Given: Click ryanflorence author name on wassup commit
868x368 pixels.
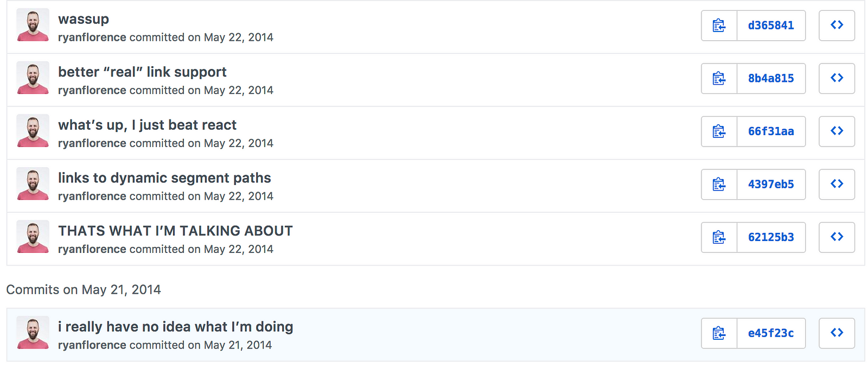Looking at the screenshot, I should click(92, 37).
